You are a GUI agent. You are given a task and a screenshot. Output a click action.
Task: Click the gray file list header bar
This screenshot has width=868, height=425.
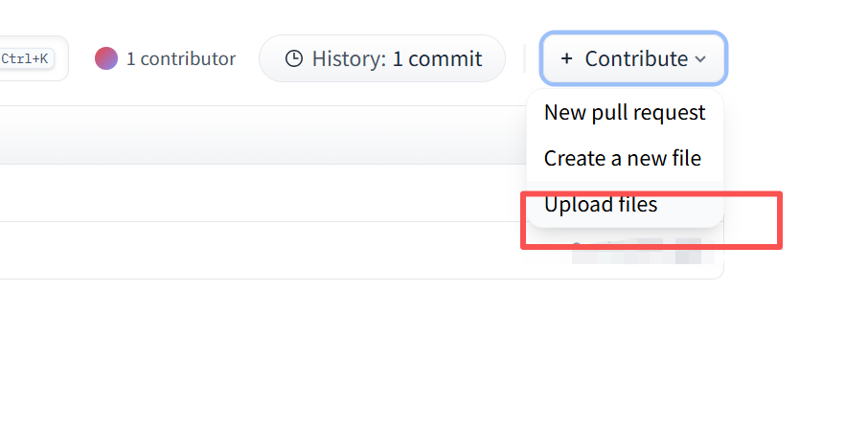coord(259,135)
